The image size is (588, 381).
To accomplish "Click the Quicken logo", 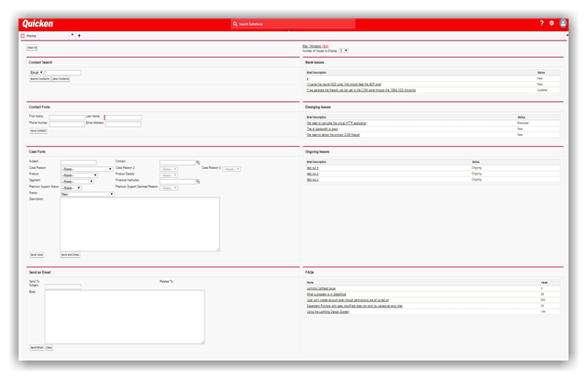I will pos(38,23).
